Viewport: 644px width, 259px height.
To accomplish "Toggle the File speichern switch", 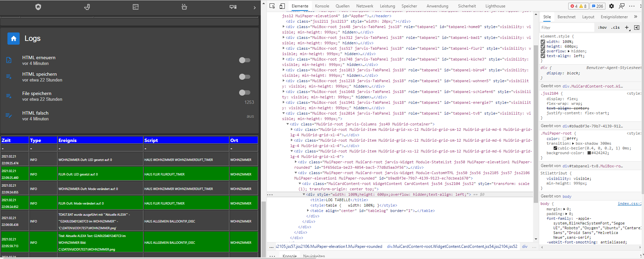I will pyautogui.click(x=245, y=93).
